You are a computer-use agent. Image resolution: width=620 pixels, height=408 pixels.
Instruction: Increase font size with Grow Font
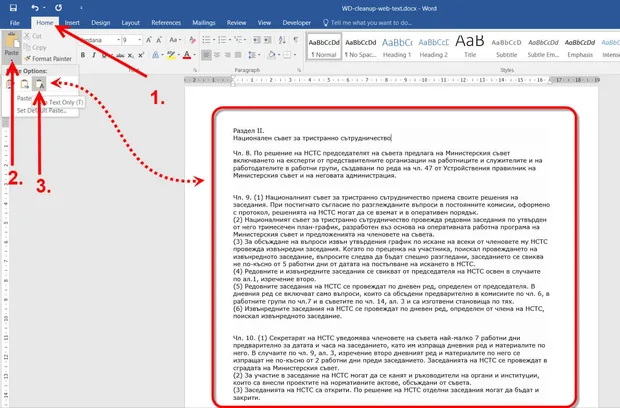click(149, 40)
